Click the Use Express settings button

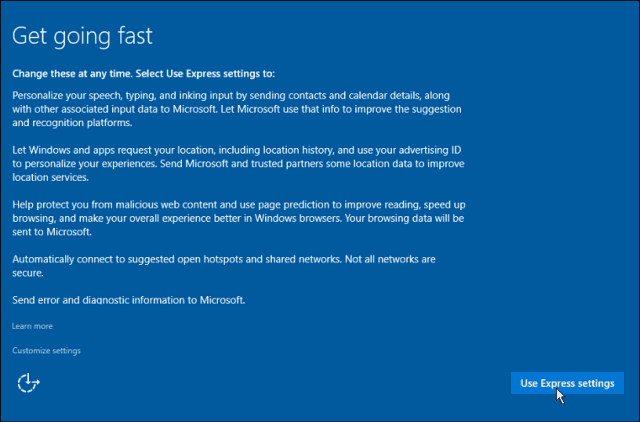click(x=567, y=383)
